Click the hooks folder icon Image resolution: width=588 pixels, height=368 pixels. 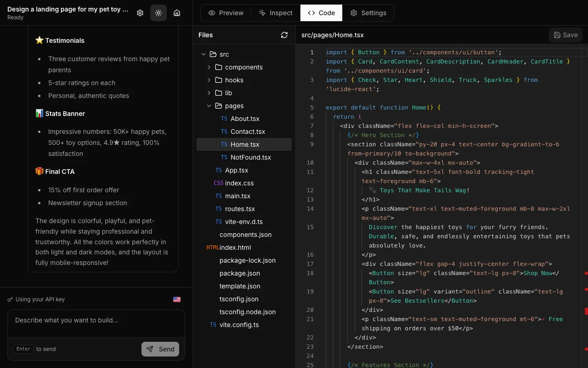click(218, 80)
